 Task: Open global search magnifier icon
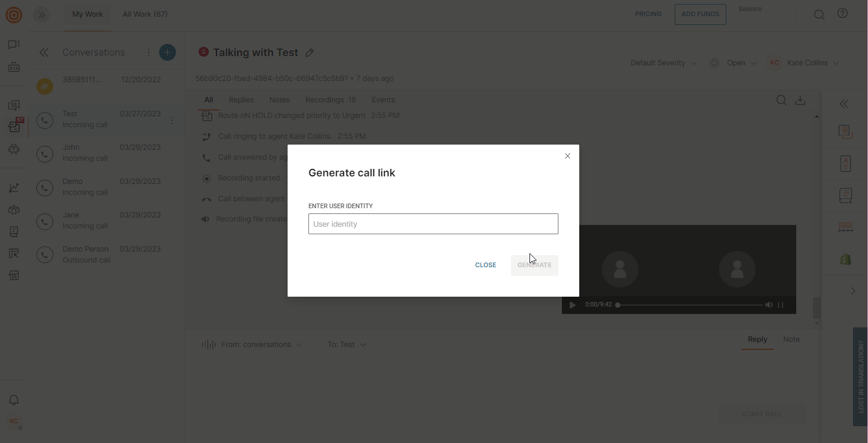pos(819,15)
